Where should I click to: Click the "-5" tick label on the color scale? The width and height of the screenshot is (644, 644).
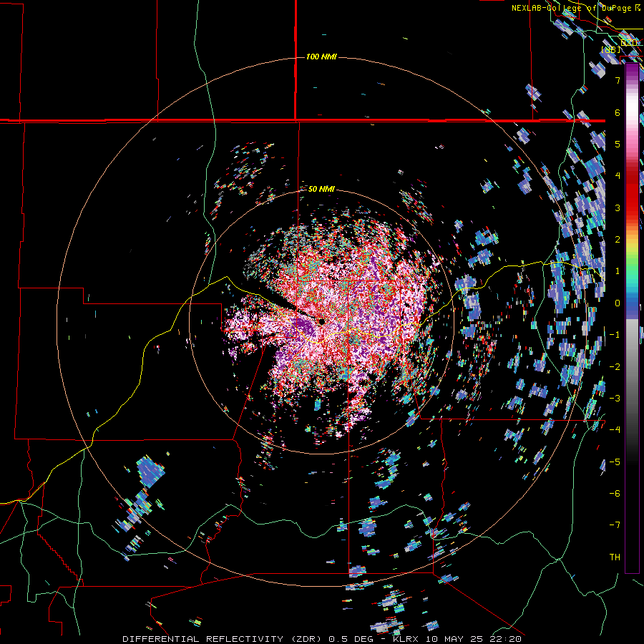click(615, 462)
